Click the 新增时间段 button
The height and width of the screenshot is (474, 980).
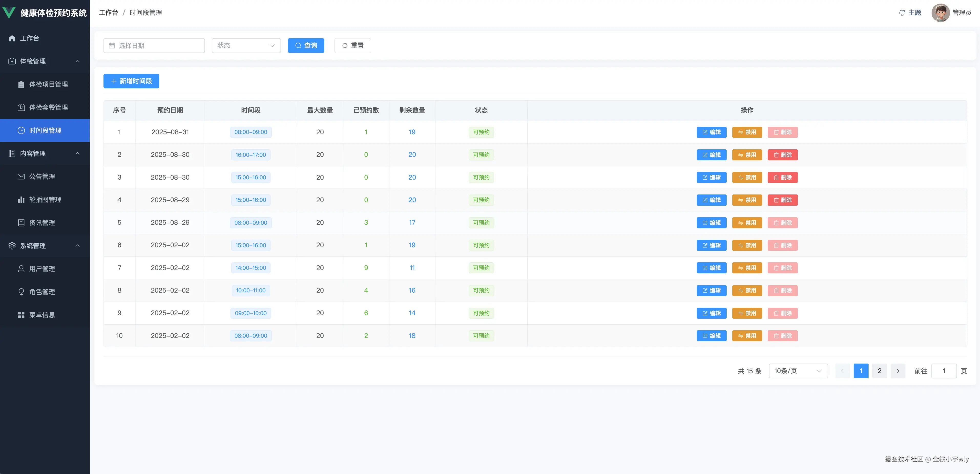131,81
